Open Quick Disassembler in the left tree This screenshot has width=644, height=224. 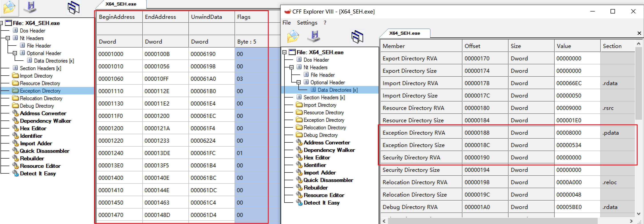click(x=45, y=151)
